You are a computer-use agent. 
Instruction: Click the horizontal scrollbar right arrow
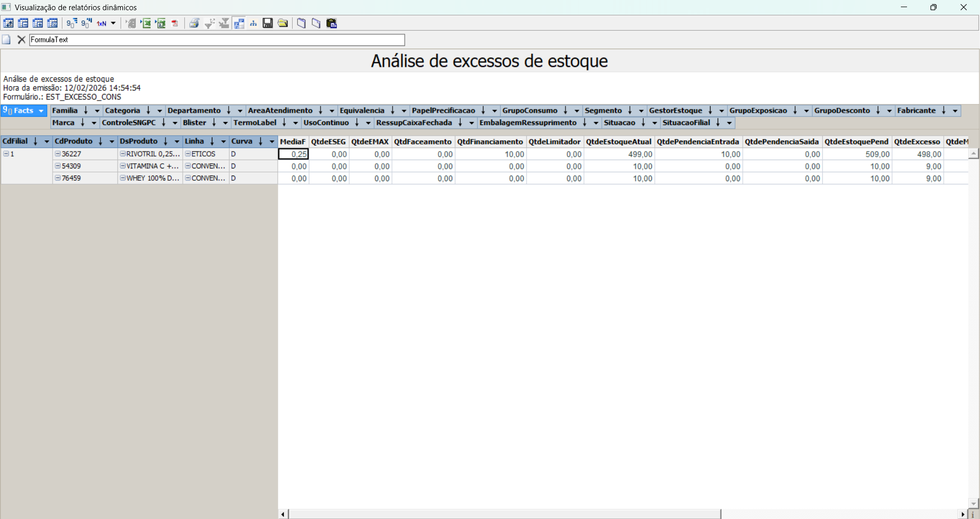[x=964, y=514]
